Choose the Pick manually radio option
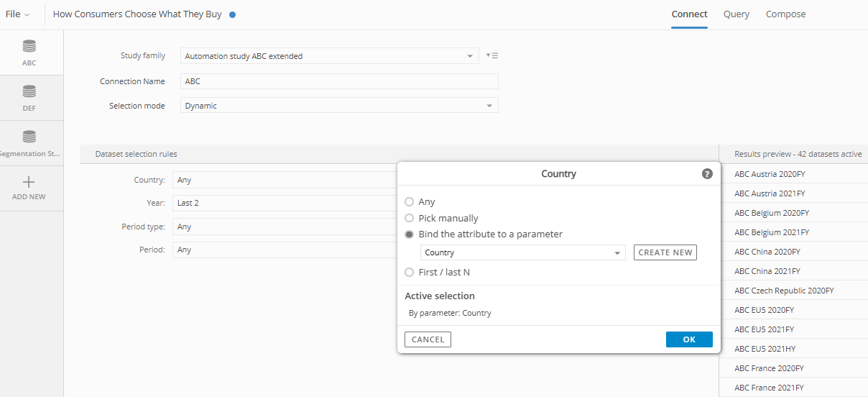 click(410, 218)
